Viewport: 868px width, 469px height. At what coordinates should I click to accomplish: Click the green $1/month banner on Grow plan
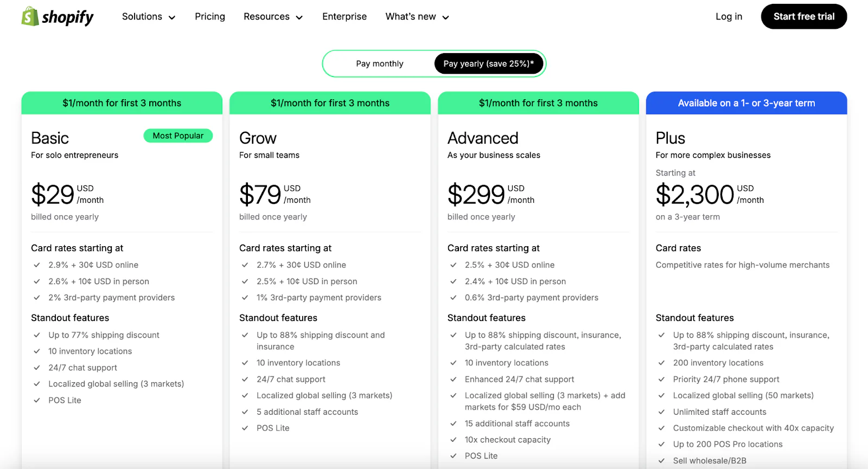330,102
